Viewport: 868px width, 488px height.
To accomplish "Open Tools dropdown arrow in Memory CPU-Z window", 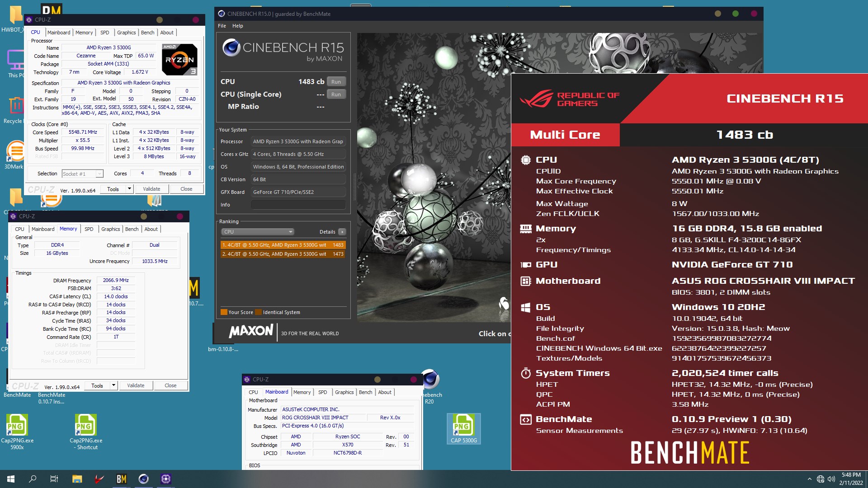I will click(113, 385).
